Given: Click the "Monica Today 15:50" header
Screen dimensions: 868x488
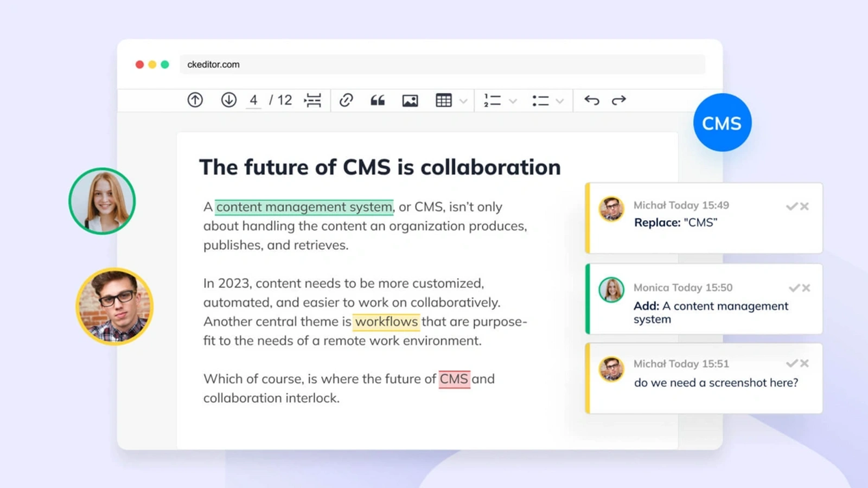Looking at the screenshot, I should [683, 288].
